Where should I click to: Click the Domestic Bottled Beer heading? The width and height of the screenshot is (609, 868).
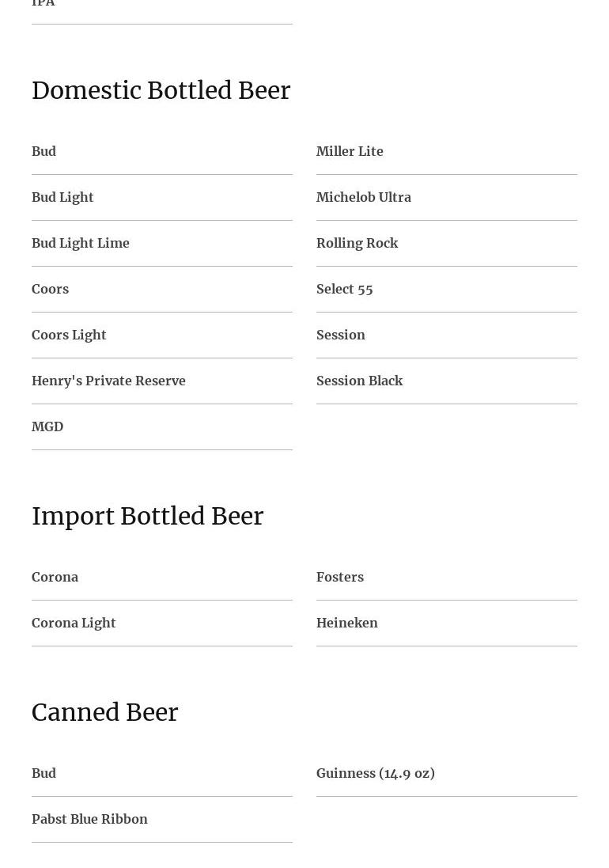161,91
